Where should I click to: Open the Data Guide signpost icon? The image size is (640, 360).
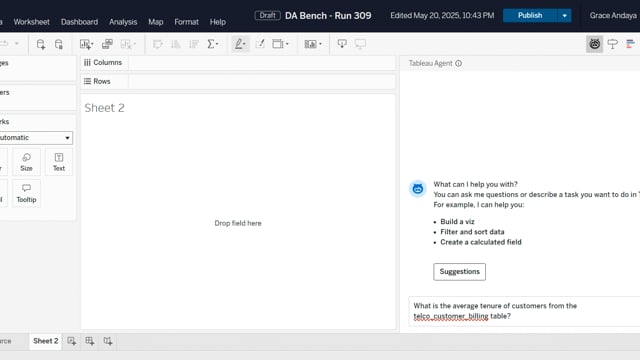tap(613, 44)
